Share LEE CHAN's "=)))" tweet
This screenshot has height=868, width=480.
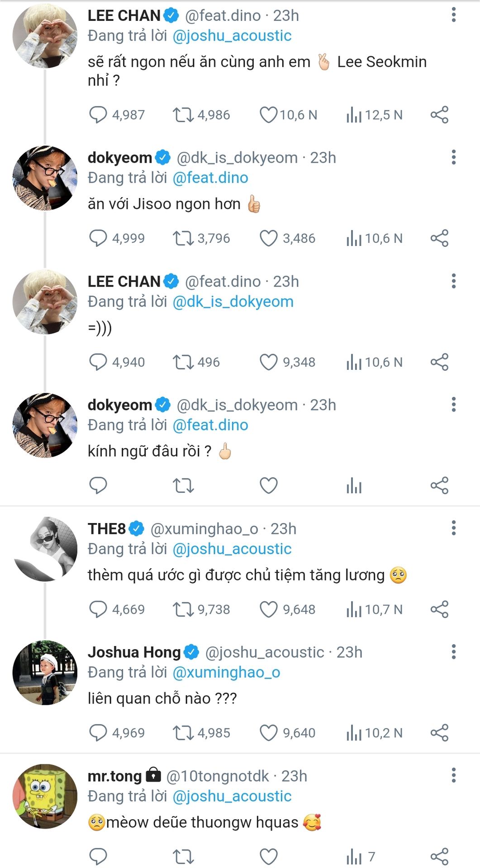(x=439, y=362)
